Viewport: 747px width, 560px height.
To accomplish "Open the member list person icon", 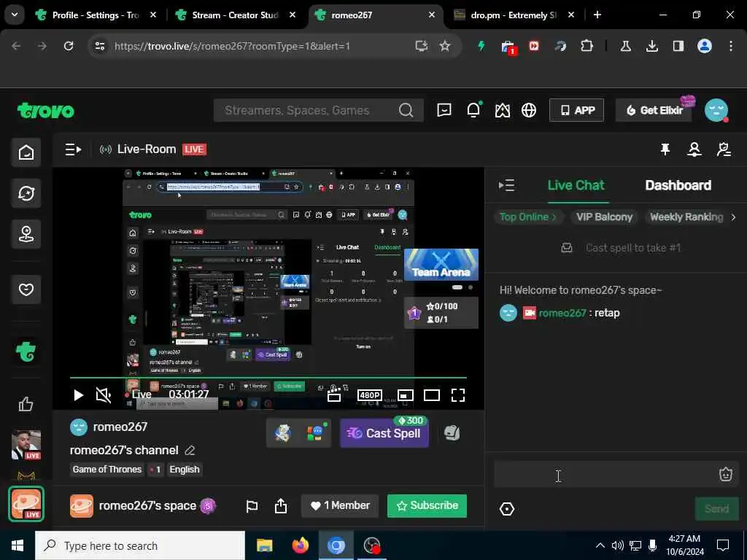I will click(694, 149).
